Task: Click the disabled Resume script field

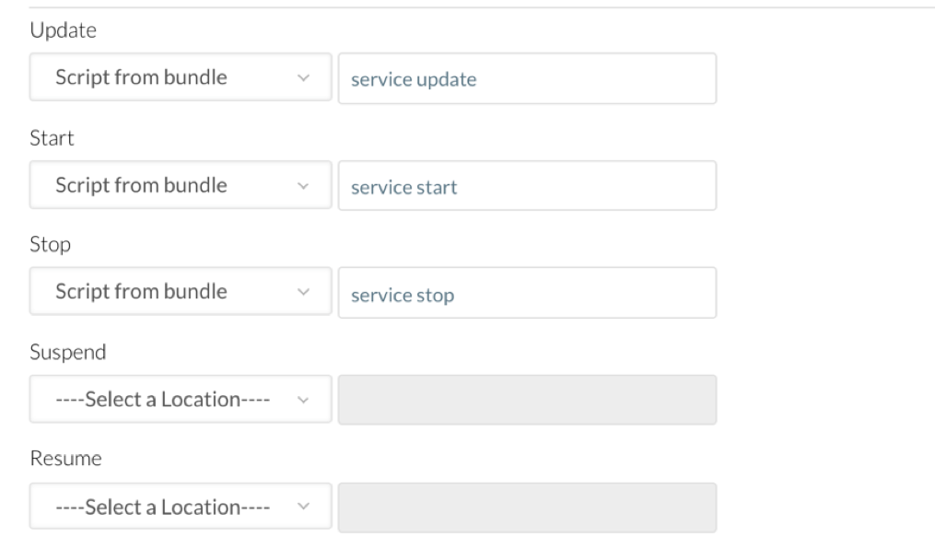Action: 527,507
